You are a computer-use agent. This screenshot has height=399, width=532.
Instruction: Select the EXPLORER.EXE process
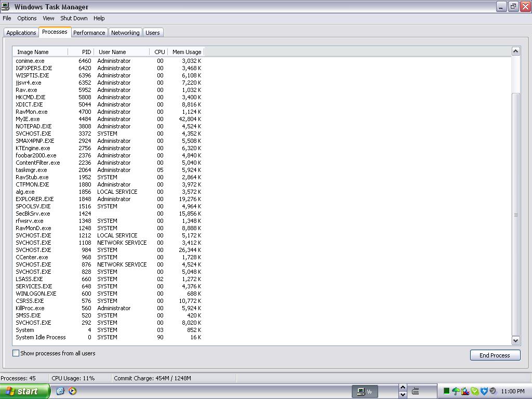[x=109, y=199]
